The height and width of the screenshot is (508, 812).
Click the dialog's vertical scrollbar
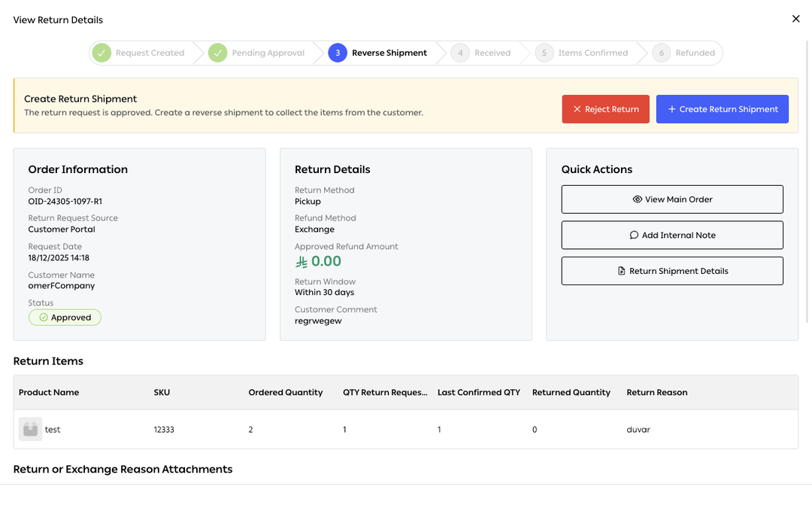pos(807,181)
